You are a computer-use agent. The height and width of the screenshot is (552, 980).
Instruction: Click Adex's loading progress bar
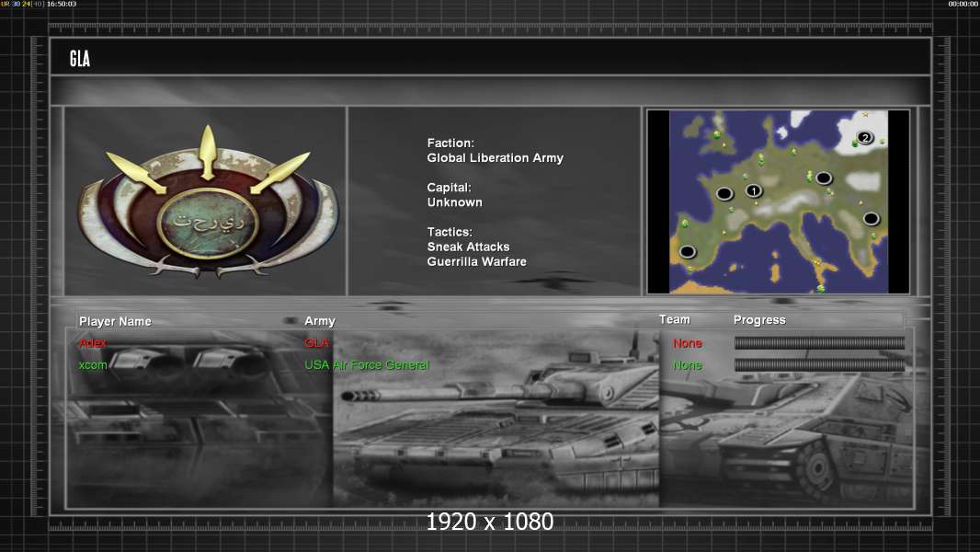coord(819,342)
